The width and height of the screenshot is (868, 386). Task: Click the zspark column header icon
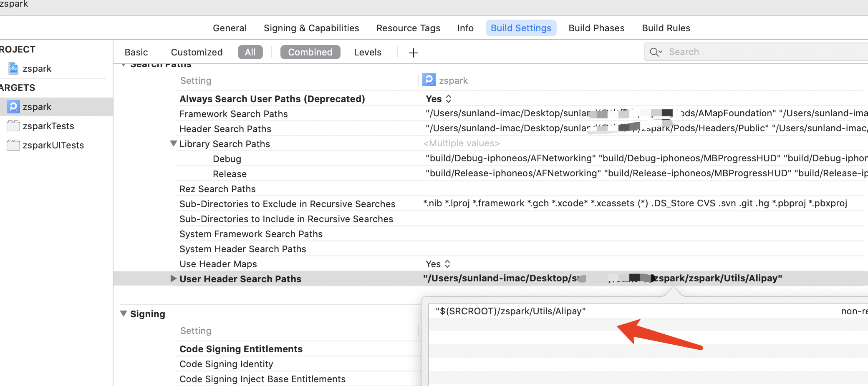point(429,80)
